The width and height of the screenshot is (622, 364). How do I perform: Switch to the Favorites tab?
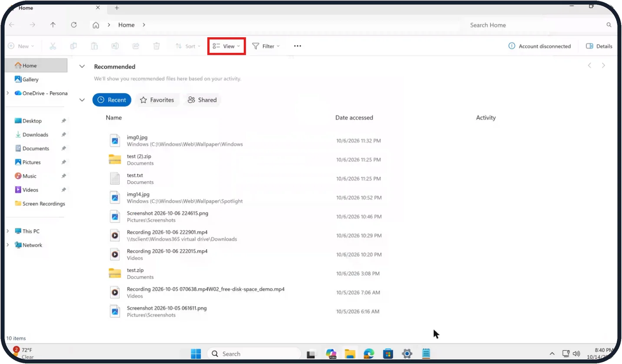157,100
